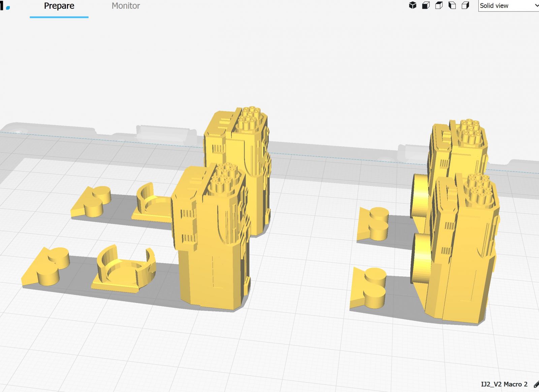Switch to the Prepare tab
539x392 pixels.
click(x=59, y=6)
